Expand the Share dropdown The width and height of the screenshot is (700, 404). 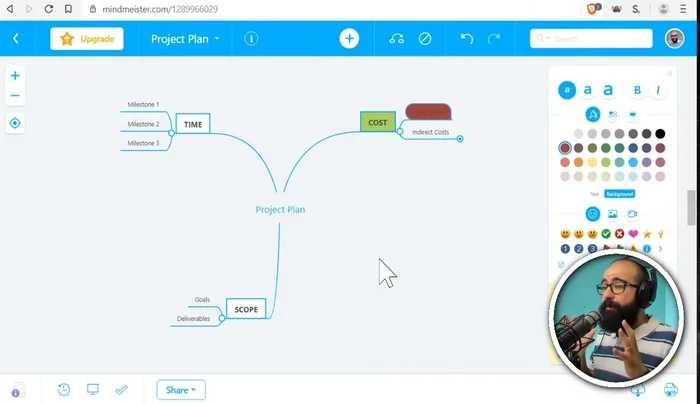181,389
